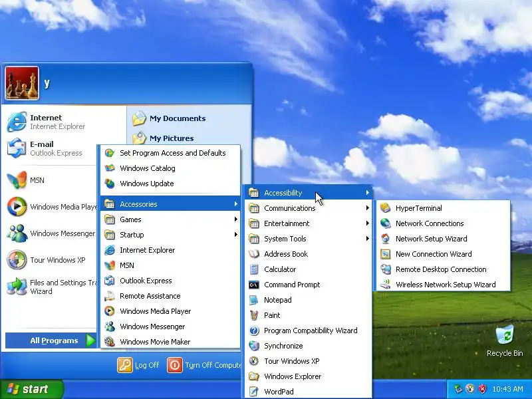This screenshot has width=532, height=399.
Task: Click the HyperTerminal icon
Action: pyautogui.click(x=385, y=208)
